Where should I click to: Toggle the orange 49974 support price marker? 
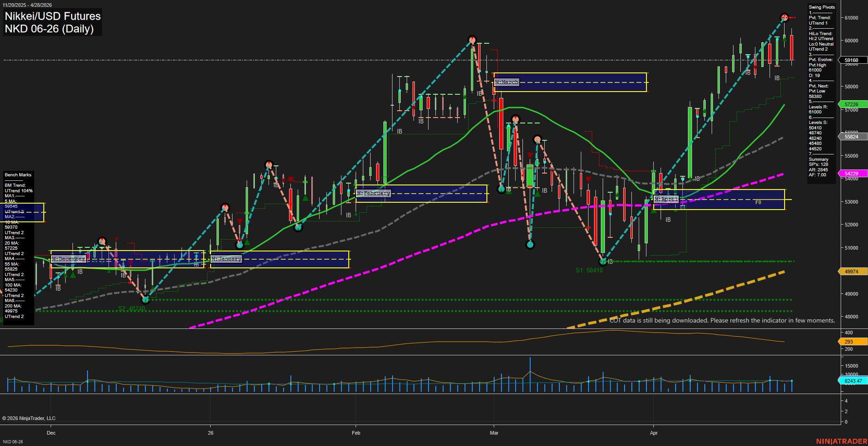[x=851, y=272]
